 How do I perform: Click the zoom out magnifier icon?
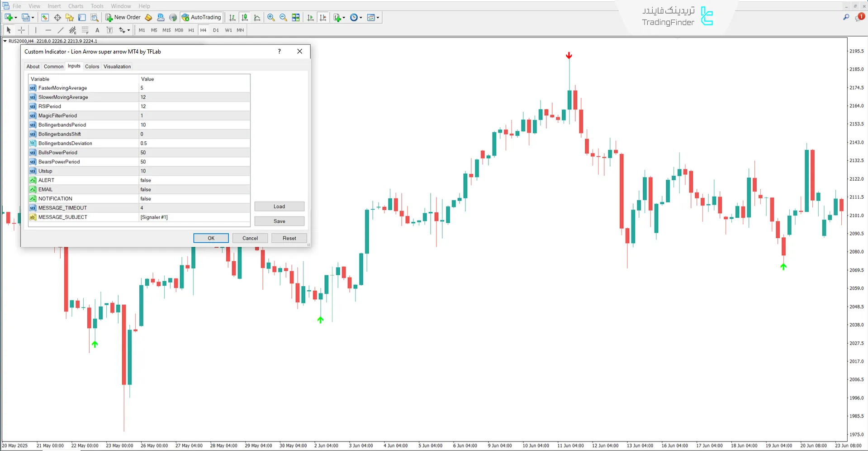[x=283, y=17]
